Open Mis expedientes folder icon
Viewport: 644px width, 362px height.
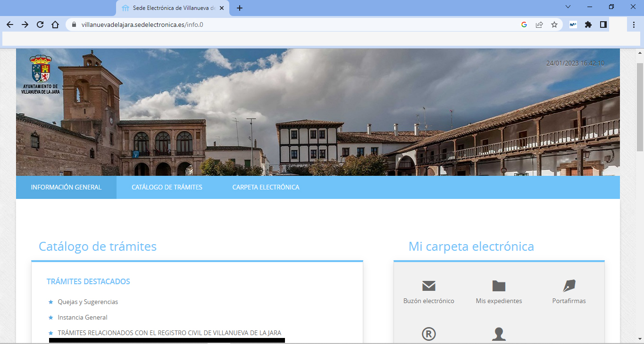(x=499, y=286)
